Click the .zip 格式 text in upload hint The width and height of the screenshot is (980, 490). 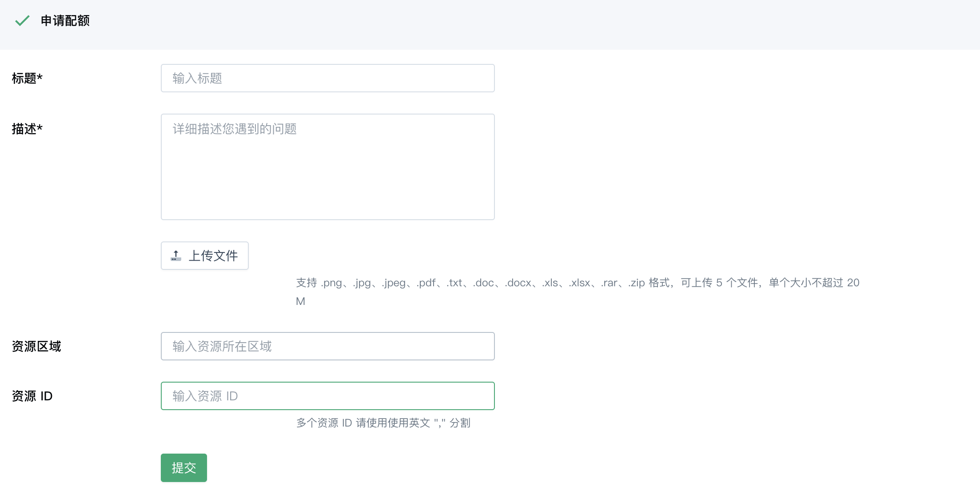649,283
